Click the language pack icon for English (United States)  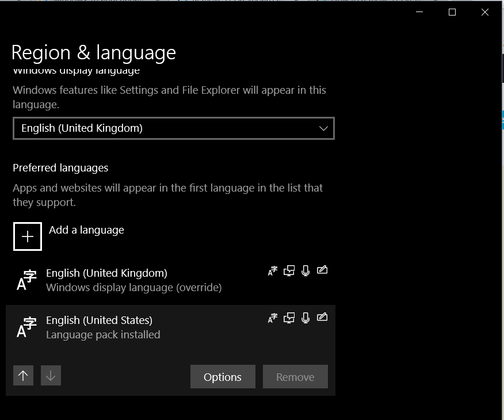tap(272, 317)
